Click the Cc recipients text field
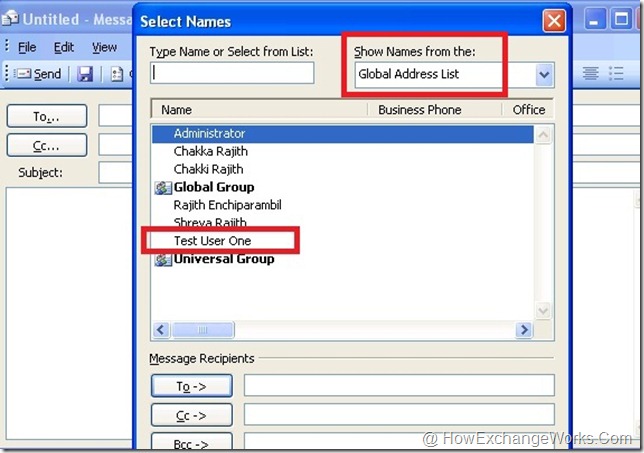 (399, 414)
